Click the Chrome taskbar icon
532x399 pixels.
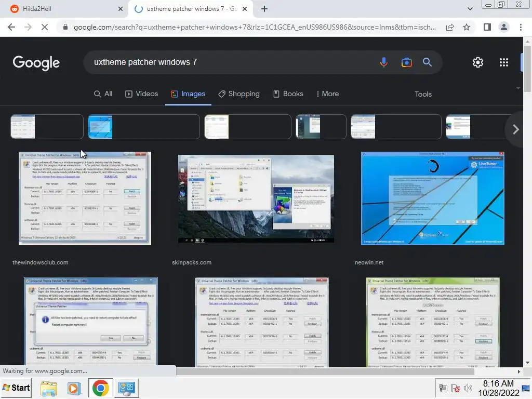pyautogui.click(x=100, y=388)
